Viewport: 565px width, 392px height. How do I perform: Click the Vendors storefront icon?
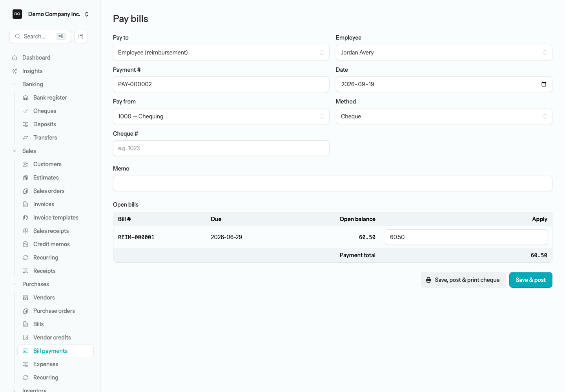click(x=26, y=298)
